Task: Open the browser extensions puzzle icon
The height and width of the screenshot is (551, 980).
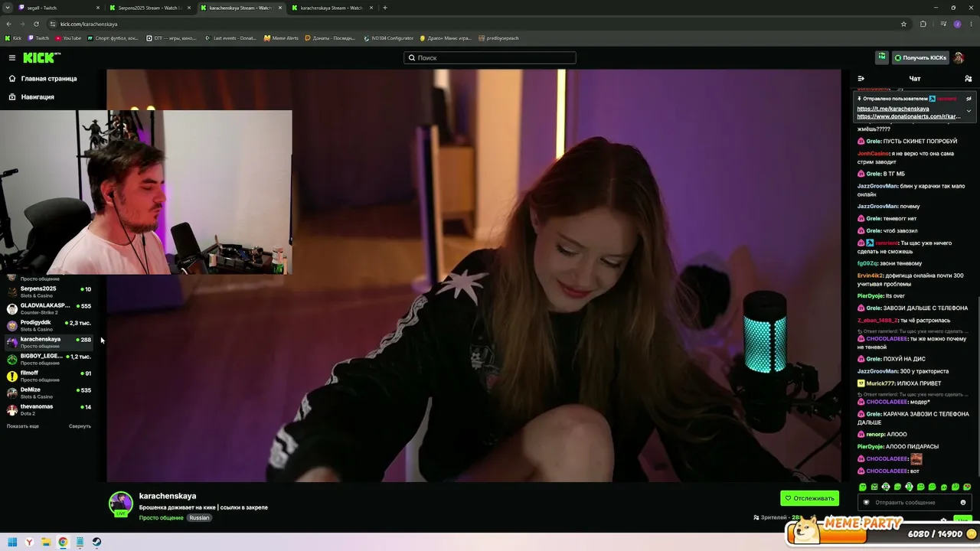Action: tap(923, 24)
